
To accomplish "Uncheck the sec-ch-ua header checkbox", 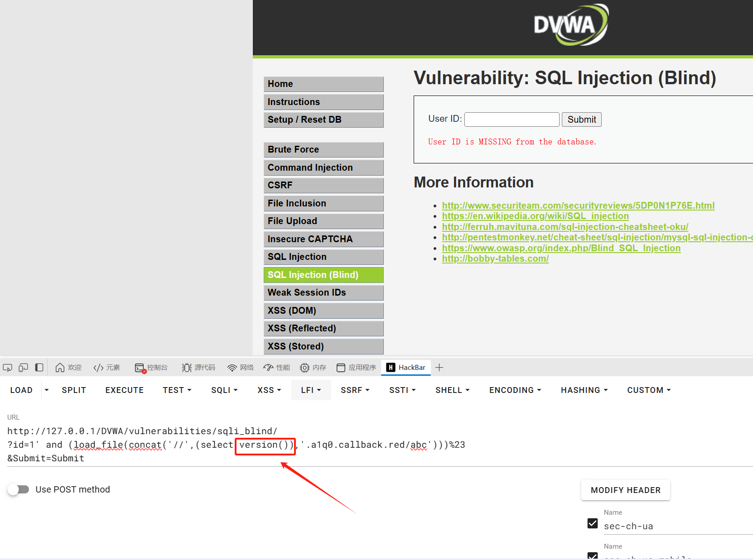I will click(593, 523).
